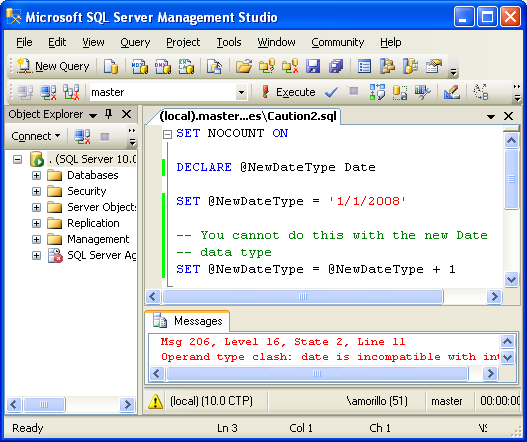Image resolution: width=527 pixels, height=442 pixels.
Task: Expand the SQL Server Agent node
Action: click(x=36, y=255)
